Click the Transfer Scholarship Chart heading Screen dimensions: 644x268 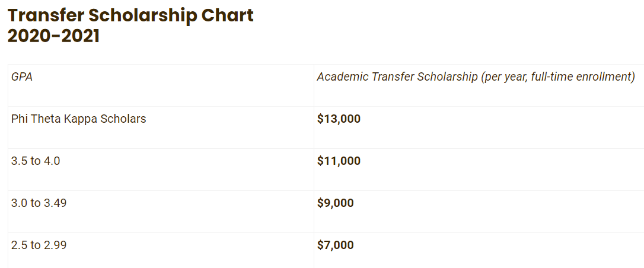(131, 26)
